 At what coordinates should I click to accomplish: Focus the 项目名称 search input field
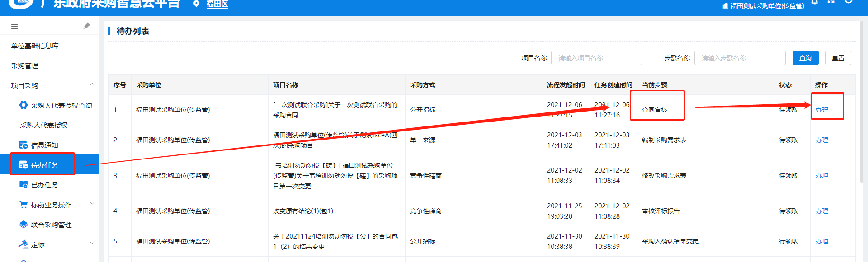pyautogui.click(x=596, y=58)
